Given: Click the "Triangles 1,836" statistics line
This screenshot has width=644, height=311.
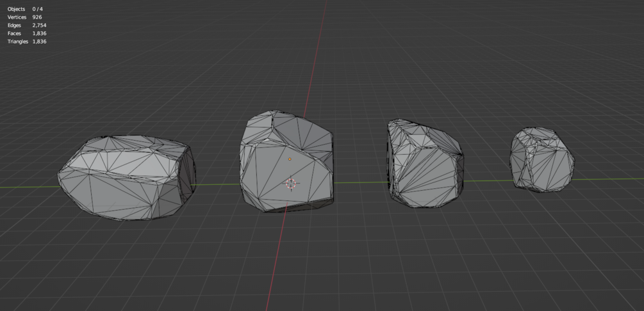Looking at the screenshot, I should pos(27,42).
